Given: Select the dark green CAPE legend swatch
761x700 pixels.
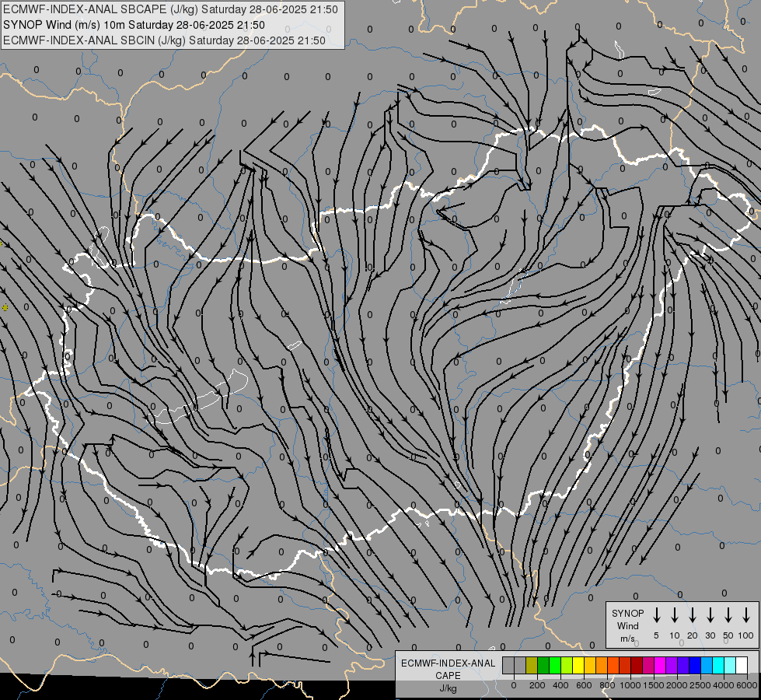Looking at the screenshot, I should pos(543,665).
